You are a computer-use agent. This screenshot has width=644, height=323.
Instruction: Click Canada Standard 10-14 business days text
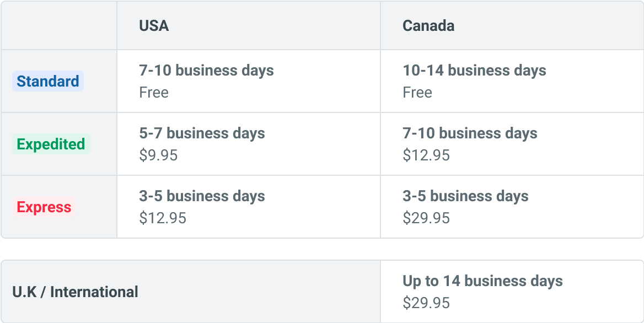pyautogui.click(x=474, y=71)
